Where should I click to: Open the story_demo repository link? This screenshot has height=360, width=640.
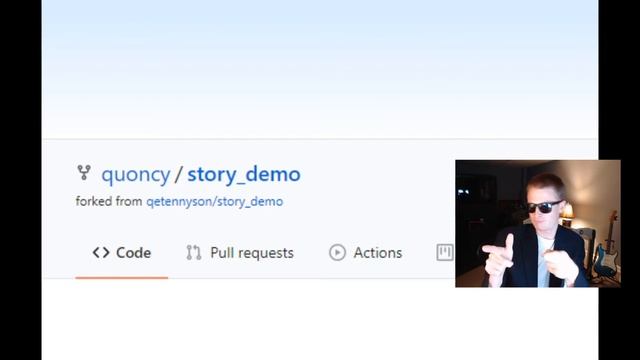coord(244,175)
